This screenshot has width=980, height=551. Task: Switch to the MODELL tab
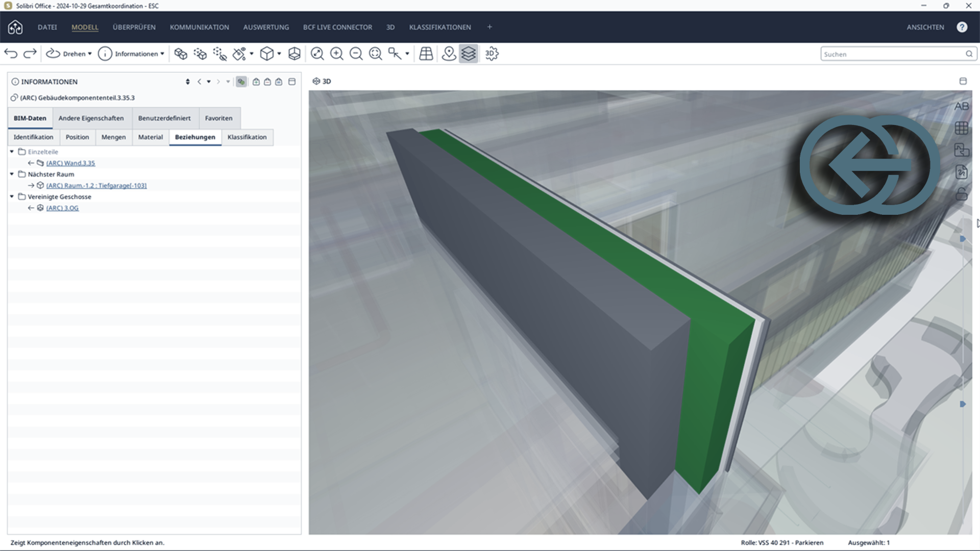[85, 27]
